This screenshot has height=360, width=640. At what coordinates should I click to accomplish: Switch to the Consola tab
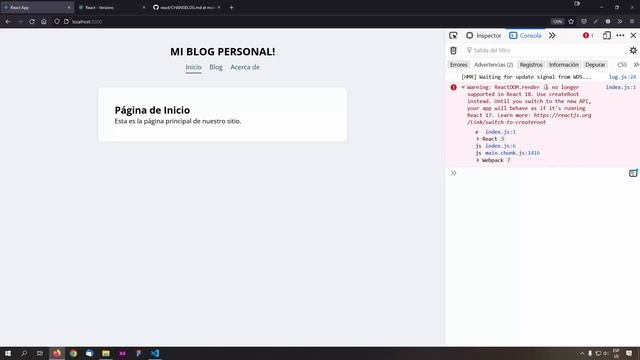(x=525, y=36)
